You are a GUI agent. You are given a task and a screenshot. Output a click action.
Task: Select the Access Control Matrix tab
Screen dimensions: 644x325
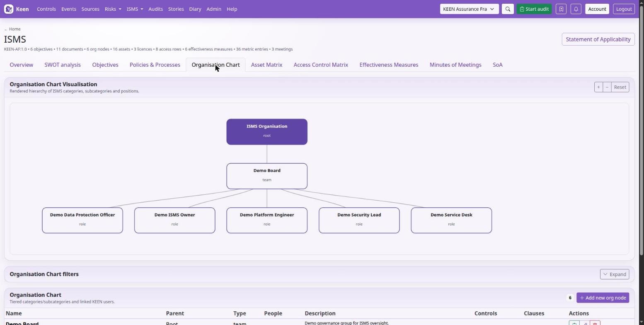pyautogui.click(x=321, y=65)
